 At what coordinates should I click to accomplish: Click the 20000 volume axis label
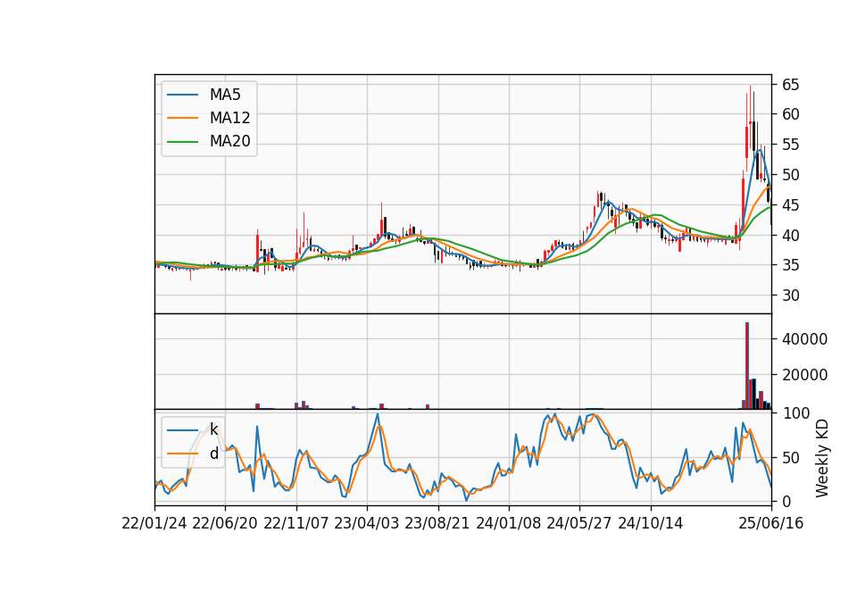pos(804,375)
